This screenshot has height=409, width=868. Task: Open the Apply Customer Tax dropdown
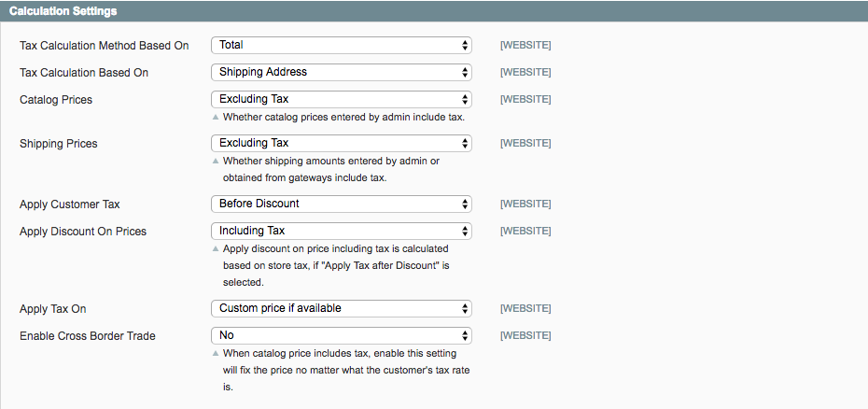[x=342, y=204]
